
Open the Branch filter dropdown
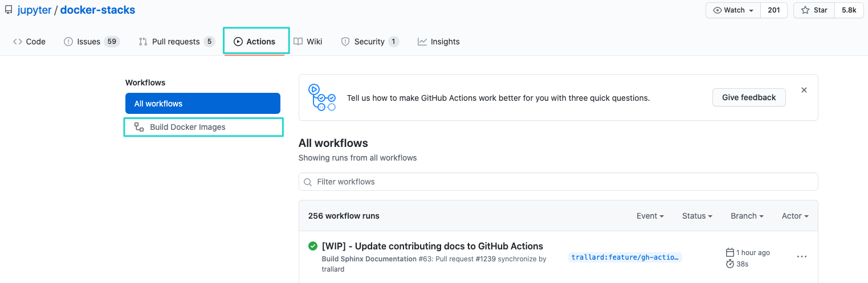click(x=747, y=216)
